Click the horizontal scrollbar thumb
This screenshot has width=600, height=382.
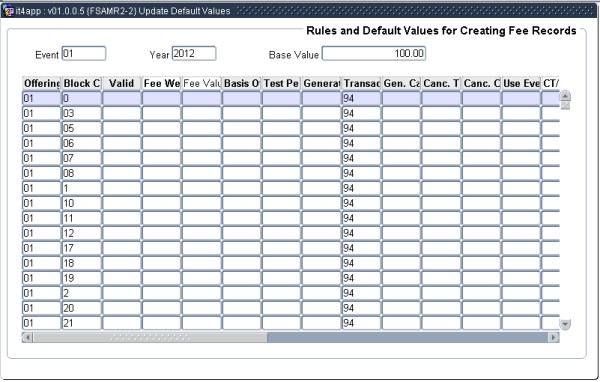[x=150, y=338]
